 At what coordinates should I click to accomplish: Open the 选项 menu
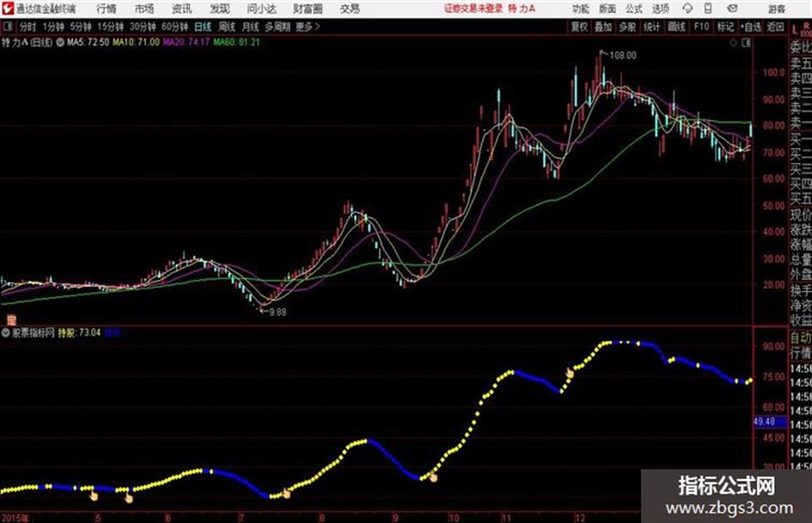661,9
